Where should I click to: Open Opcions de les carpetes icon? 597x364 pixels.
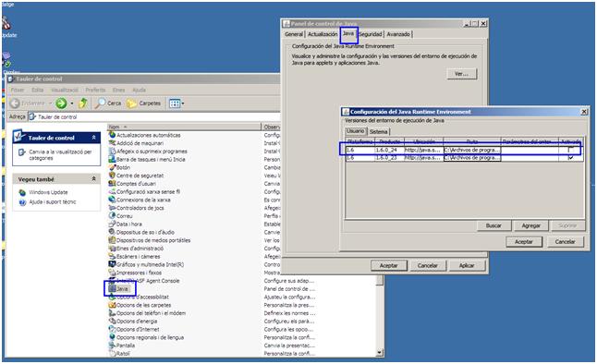pos(112,305)
